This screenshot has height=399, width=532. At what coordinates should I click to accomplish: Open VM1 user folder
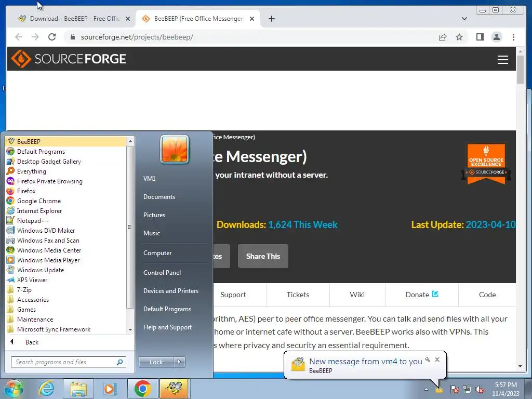tap(149, 179)
